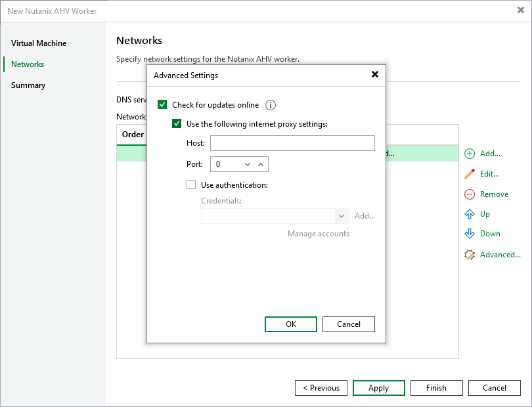Click inside the Host field
Screen dimensions: 532x407
(292, 142)
